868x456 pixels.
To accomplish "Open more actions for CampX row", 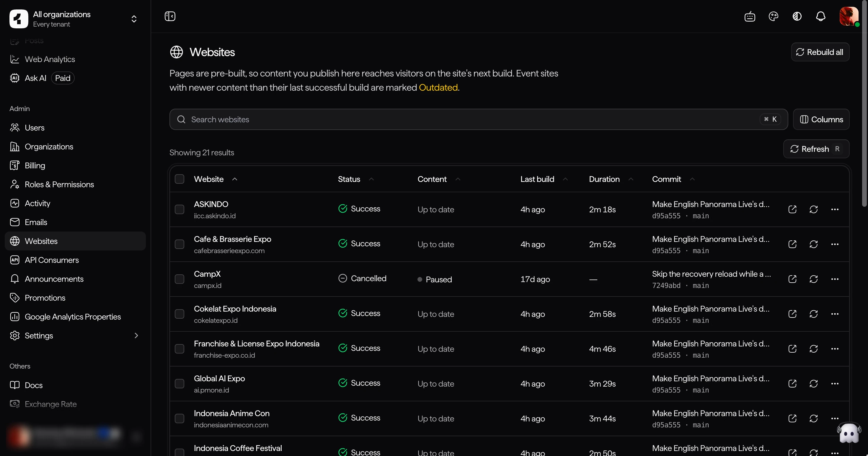I will click(835, 279).
